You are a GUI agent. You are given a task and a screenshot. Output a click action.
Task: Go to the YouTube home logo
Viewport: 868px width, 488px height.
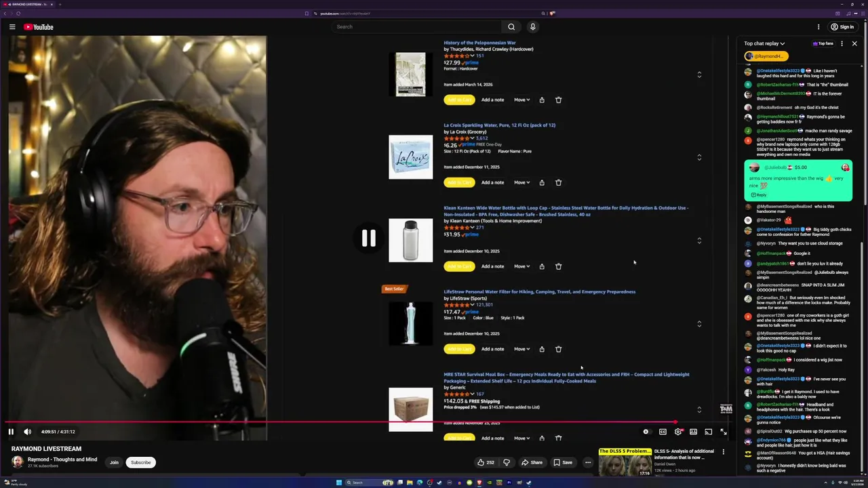pos(39,27)
